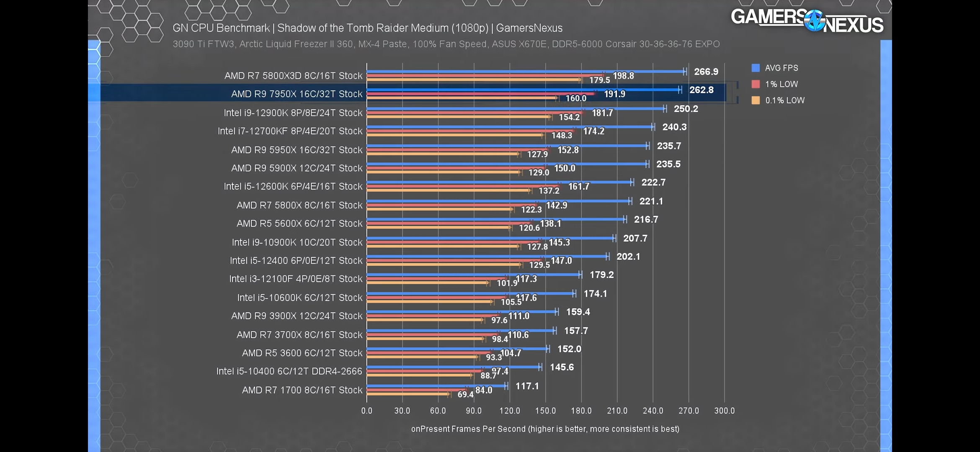Click the test setup subtitle line
The width and height of the screenshot is (980, 452).
pyautogui.click(x=446, y=44)
